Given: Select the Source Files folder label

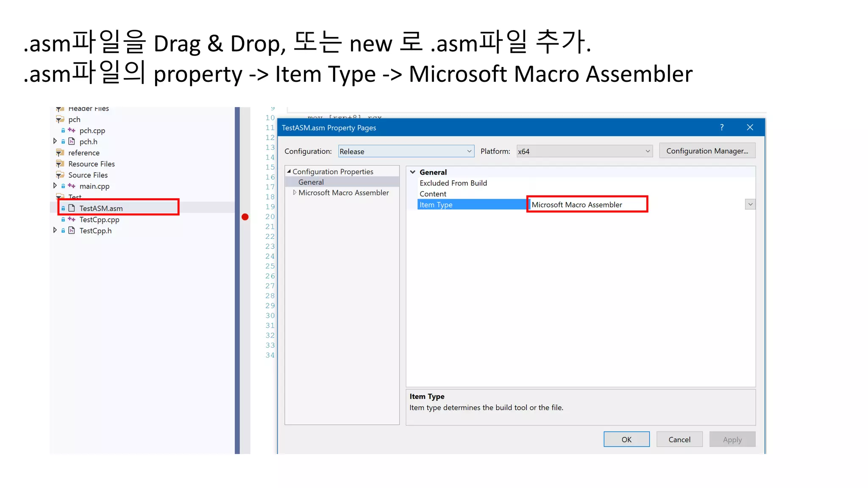Looking at the screenshot, I should (88, 175).
